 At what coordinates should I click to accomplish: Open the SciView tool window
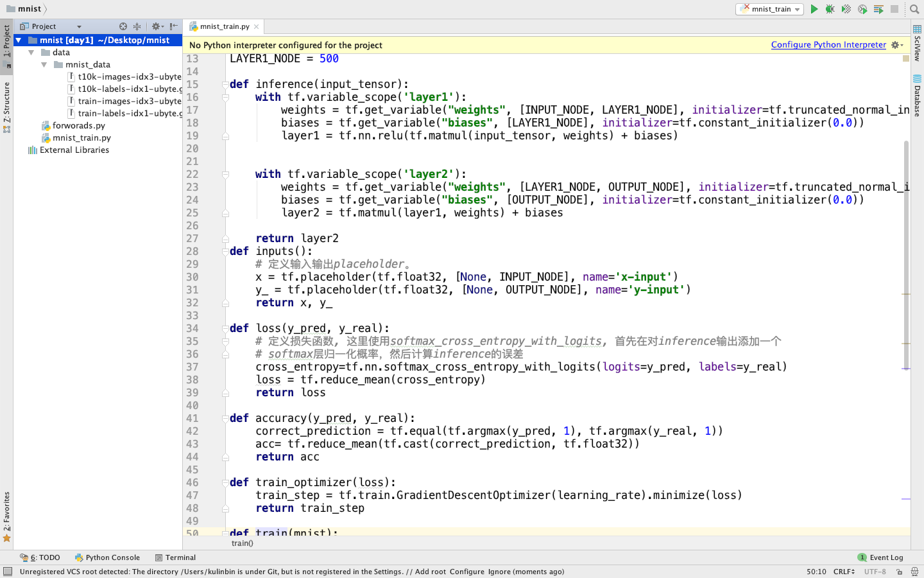click(918, 43)
